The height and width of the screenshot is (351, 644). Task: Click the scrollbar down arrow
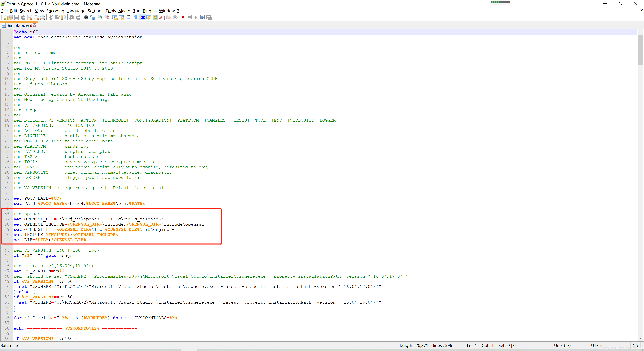pyautogui.click(x=640, y=338)
